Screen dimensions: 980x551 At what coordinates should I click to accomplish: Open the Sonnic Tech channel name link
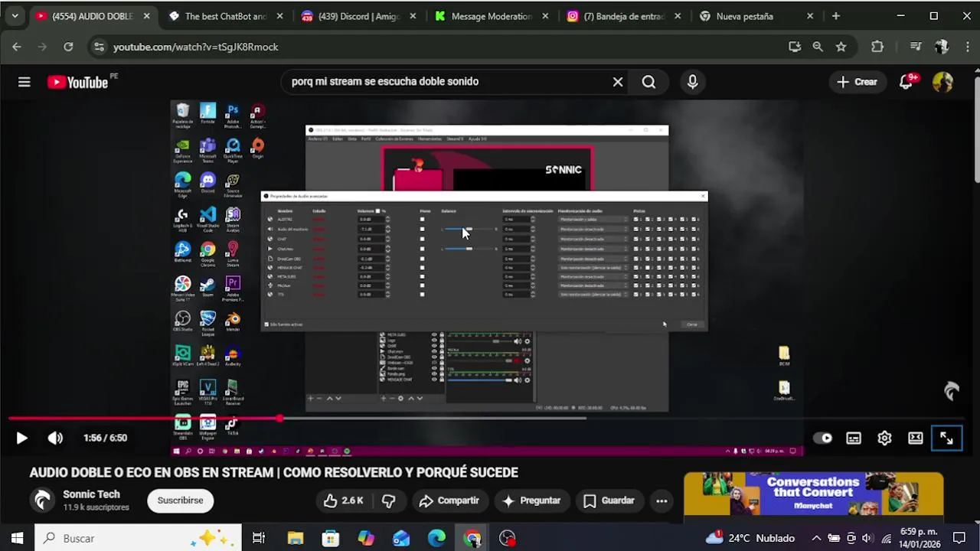click(91, 494)
